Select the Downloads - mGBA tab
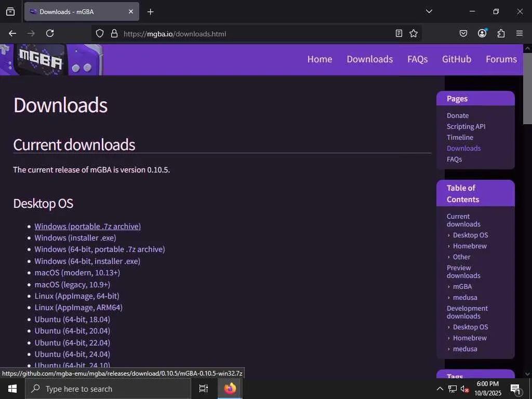This screenshot has width=532, height=399. (82, 11)
